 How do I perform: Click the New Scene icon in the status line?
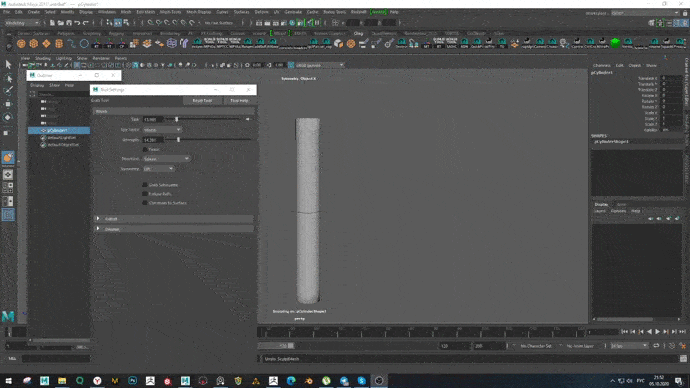pyautogui.click(x=52, y=22)
